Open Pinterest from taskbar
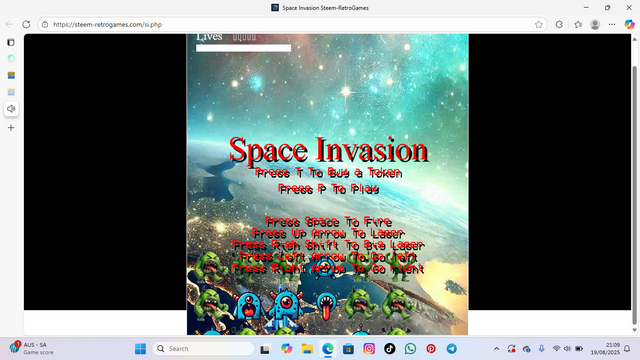 pos(431,349)
